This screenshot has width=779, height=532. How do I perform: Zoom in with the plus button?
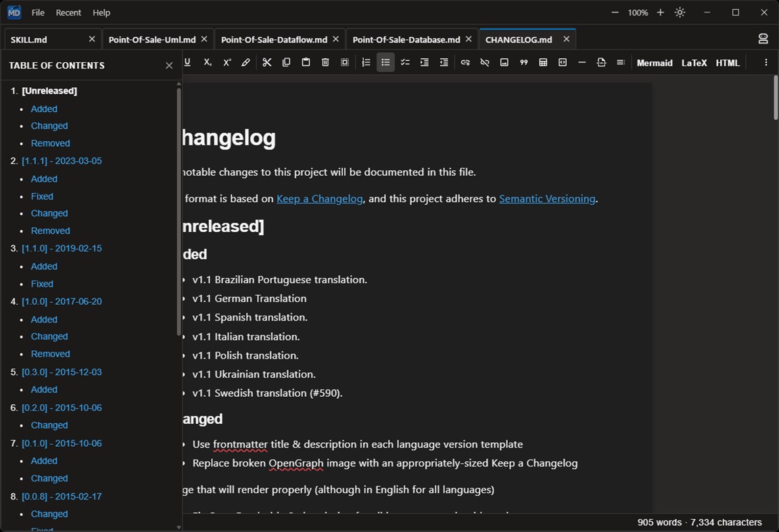(x=660, y=12)
